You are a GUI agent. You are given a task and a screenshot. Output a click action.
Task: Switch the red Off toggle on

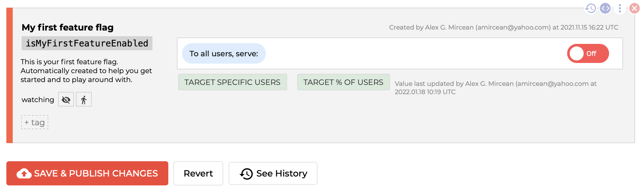(x=587, y=53)
